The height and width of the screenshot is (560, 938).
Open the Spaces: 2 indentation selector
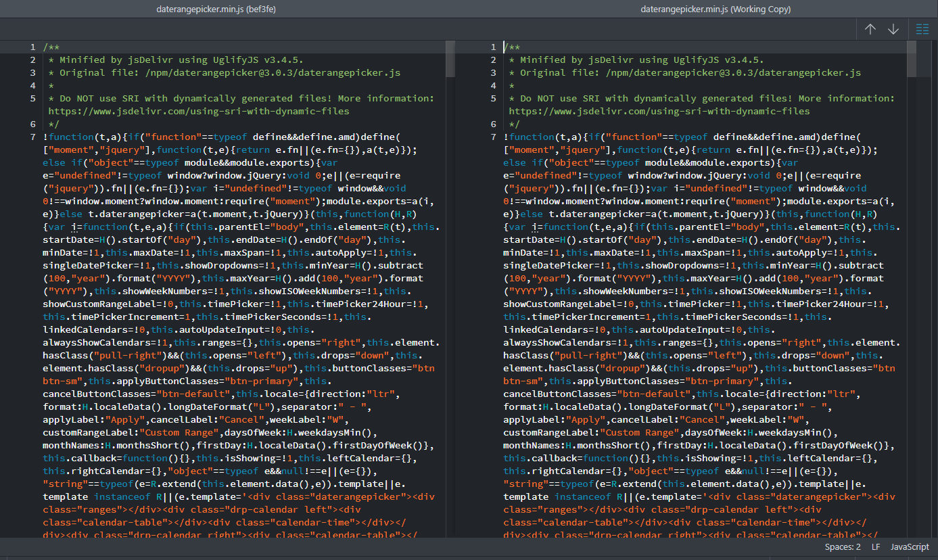tap(843, 547)
